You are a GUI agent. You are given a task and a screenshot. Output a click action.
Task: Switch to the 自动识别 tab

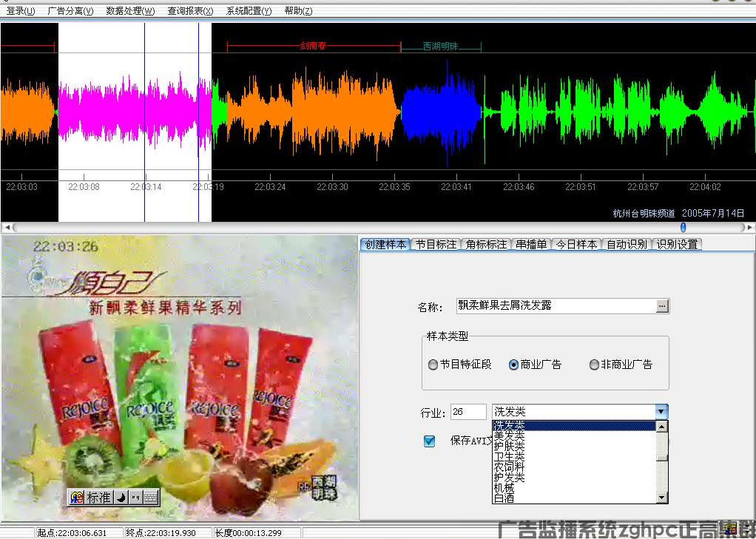(627, 245)
